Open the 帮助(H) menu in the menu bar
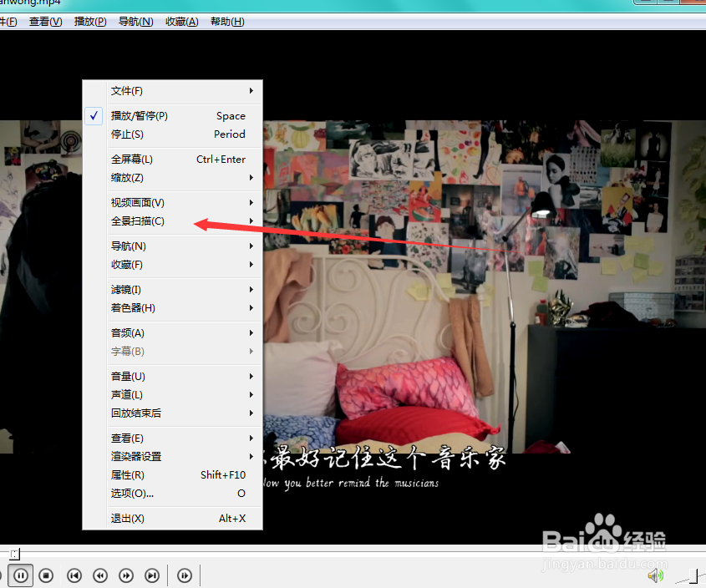706x588 pixels. coord(227,22)
